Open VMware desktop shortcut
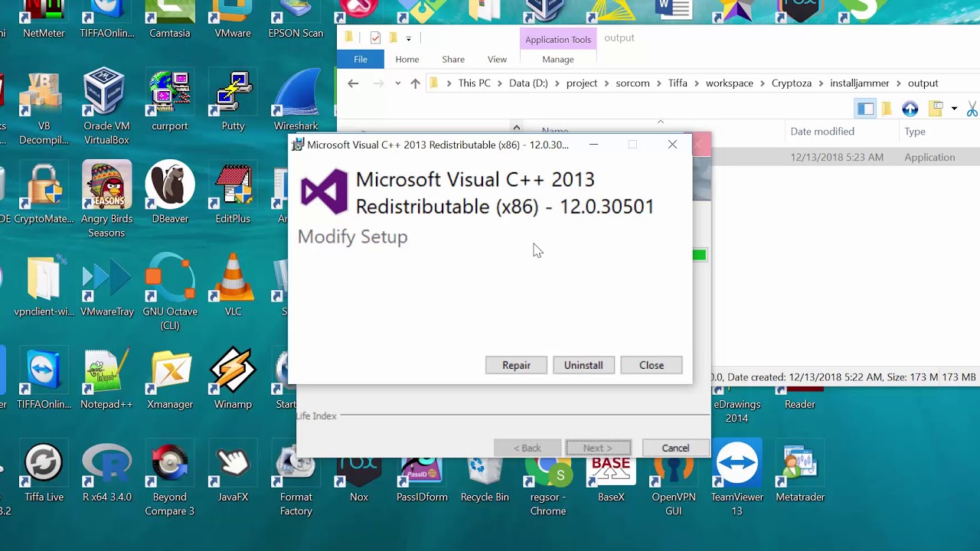The height and width of the screenshot is (551, 980). (x=233, y=20)
